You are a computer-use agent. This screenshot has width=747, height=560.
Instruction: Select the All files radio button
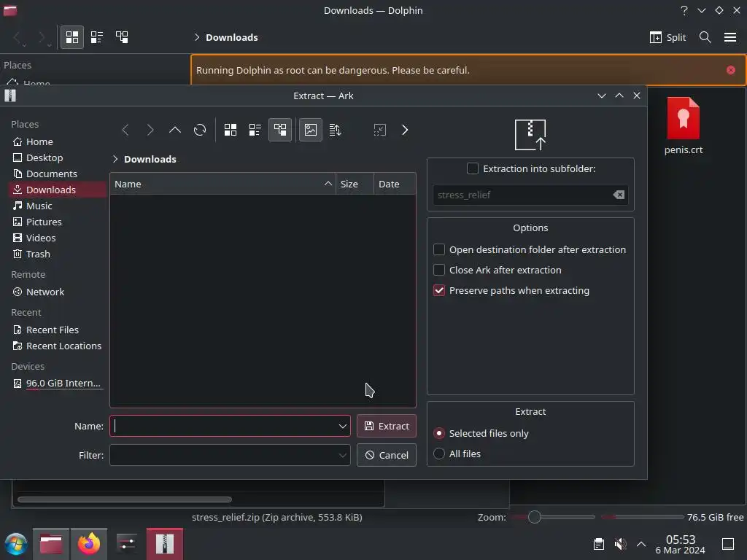(x=439, y=454)
